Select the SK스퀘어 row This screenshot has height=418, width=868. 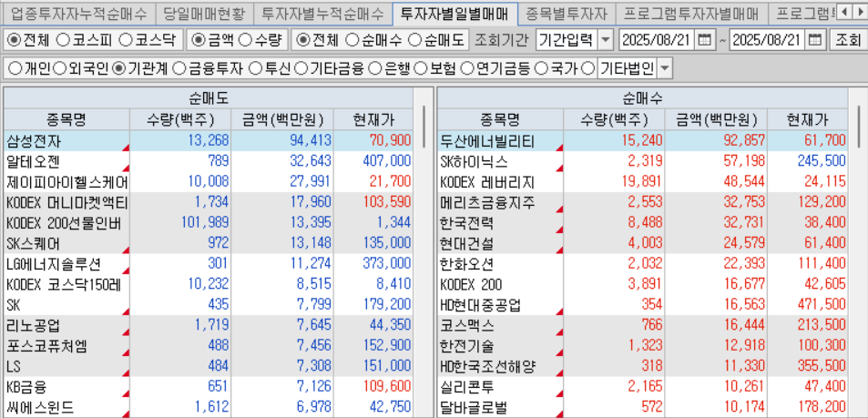click(x=209, y=243)
